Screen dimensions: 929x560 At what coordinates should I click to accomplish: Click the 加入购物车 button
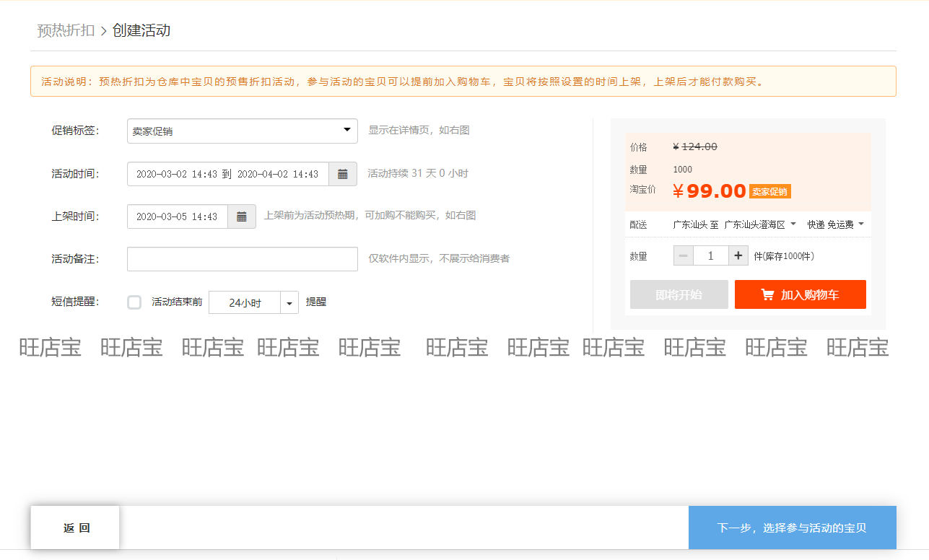pyautogui.click(x=801, y=294)
